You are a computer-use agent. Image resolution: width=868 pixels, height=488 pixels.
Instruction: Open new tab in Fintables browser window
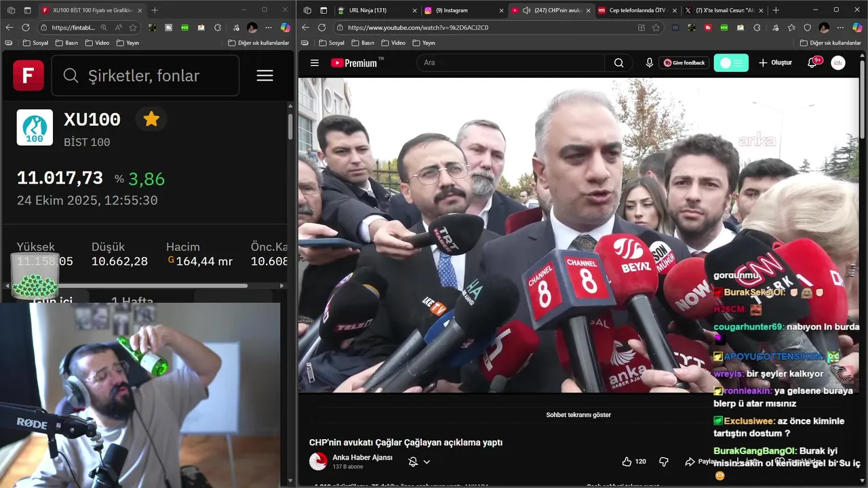[x=155, y=10]
